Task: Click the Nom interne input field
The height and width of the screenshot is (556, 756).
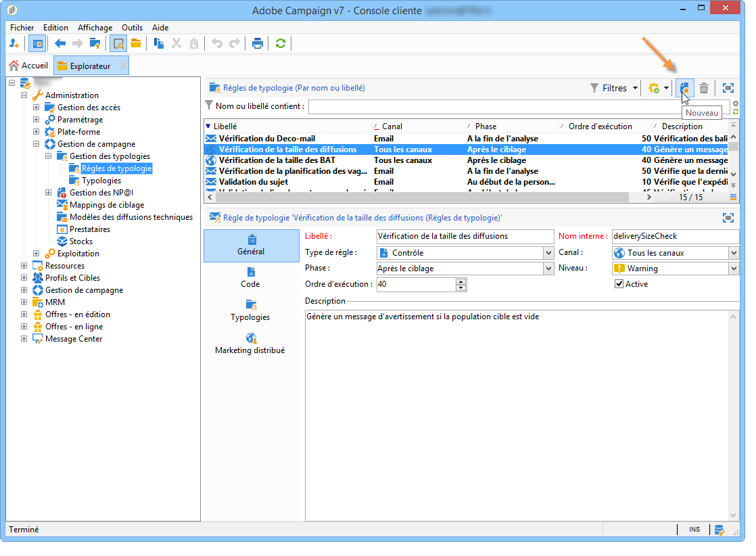Action: point(675,236)
